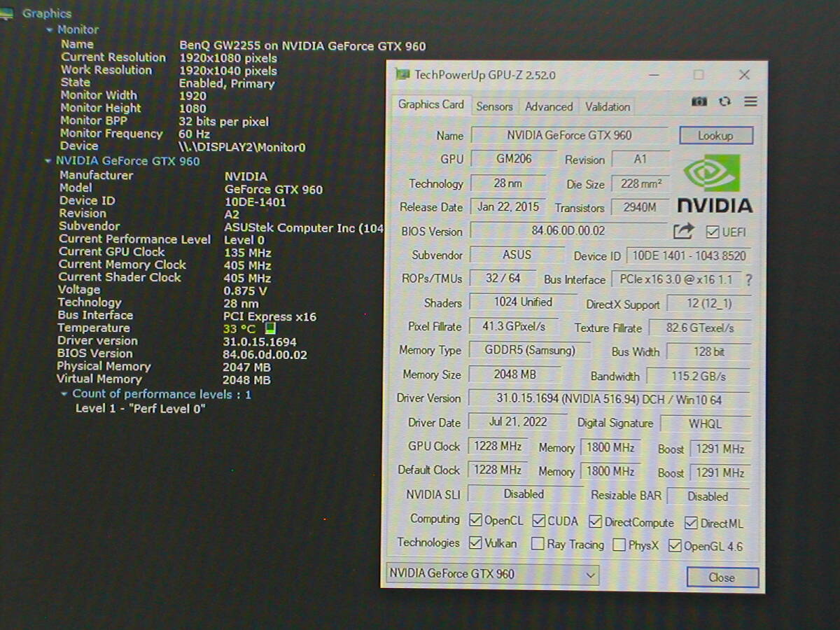Screen dimensions: 840x630
Task: Toggle the CUDA checkbox
Action: 539,521
